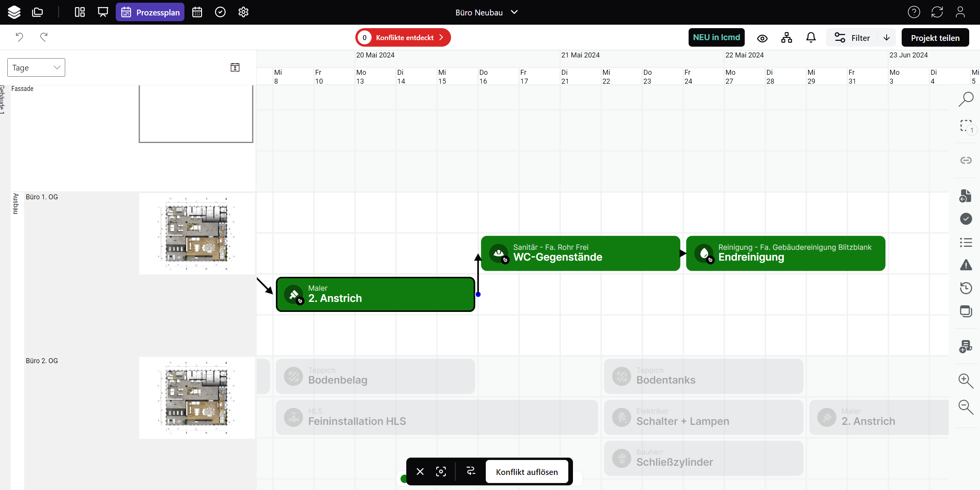980x490 pixels.
Task: Click the Konflikt auflösen button
Action: (x=527, y=471)
